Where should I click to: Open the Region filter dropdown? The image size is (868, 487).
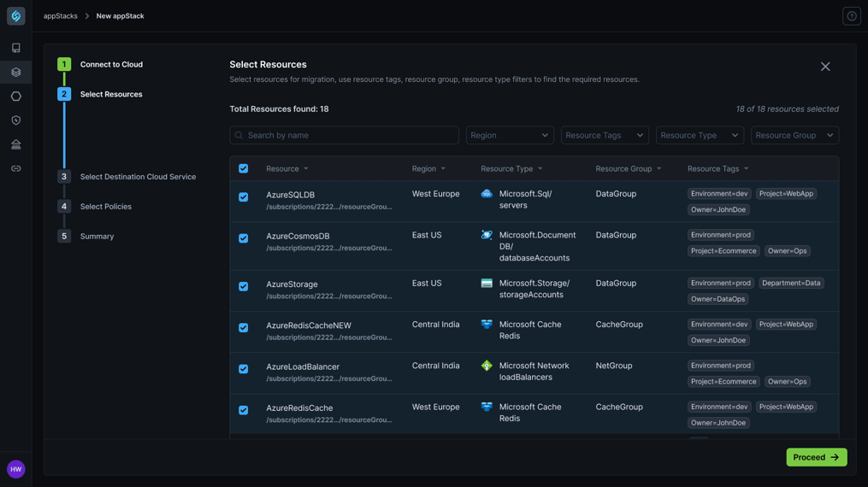pos(510,136)
